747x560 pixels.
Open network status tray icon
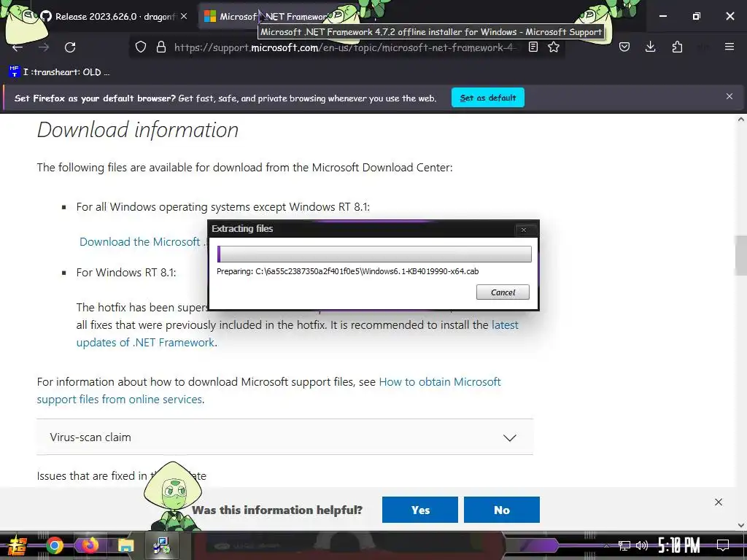(624, 545)
